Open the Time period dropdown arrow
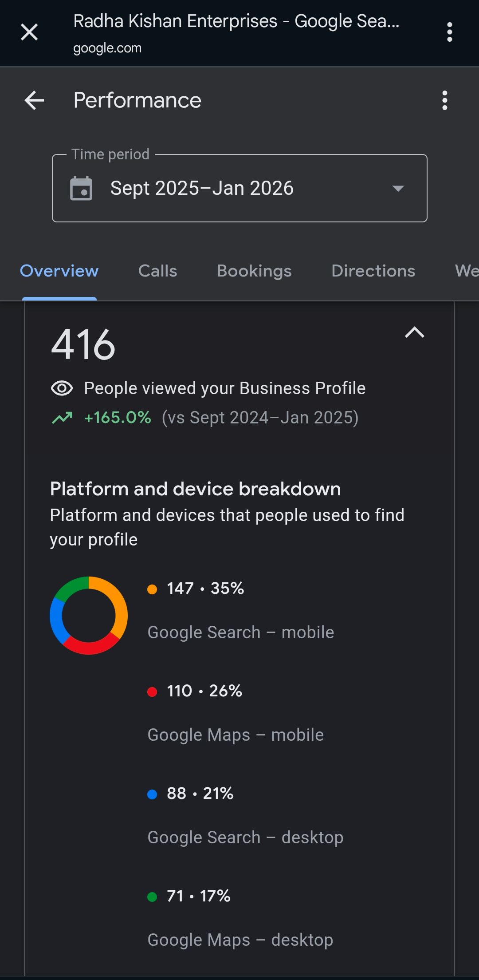The height and width of the screenshot is (980, 479). tap(398, 188)
